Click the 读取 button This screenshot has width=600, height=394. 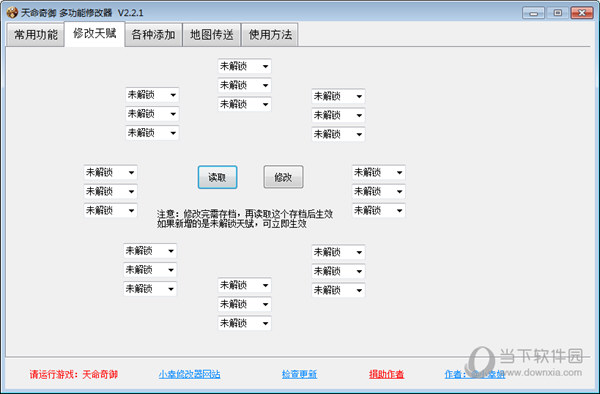[217, 177]
